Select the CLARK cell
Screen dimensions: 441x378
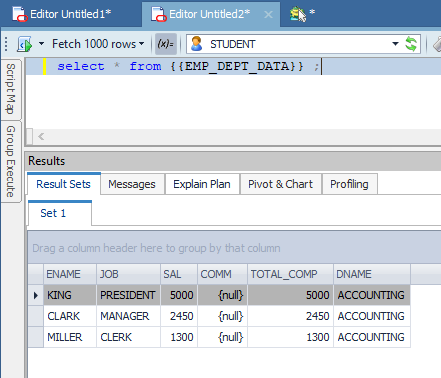tap(70, 316)
